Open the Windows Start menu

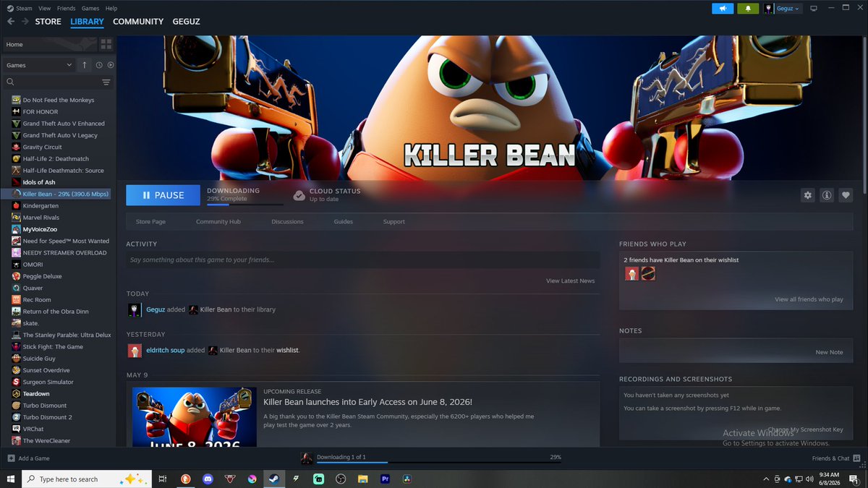click(x=11, y=479)
